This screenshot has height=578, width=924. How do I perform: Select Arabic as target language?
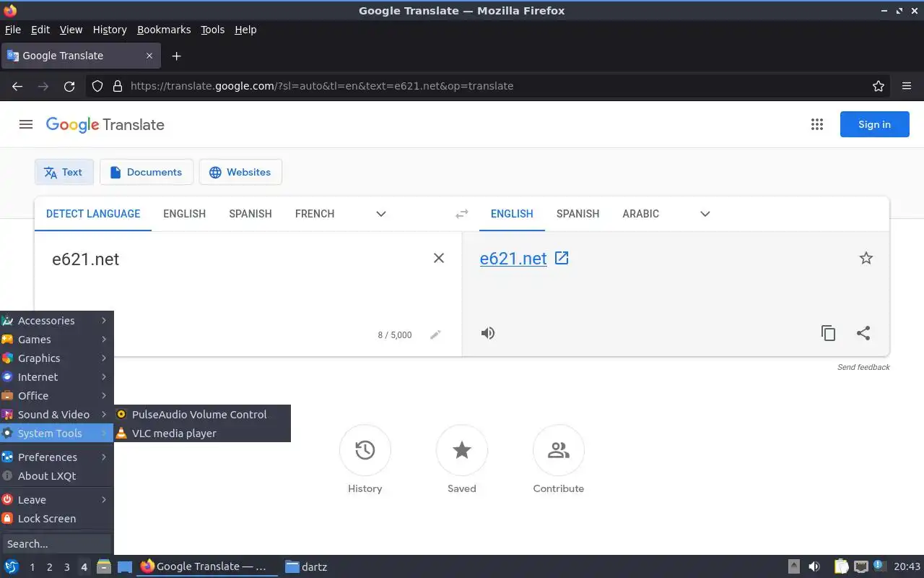(641, 214)
